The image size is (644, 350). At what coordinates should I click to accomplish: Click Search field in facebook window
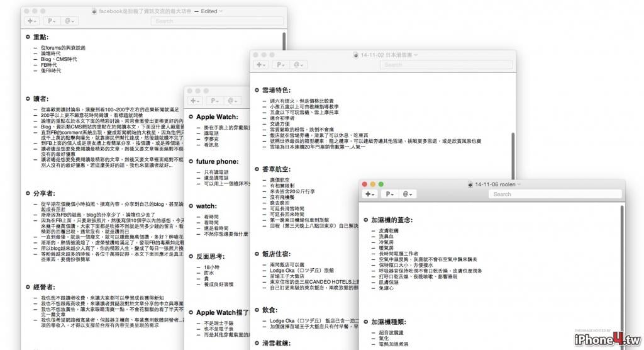pyautogui.click(x=217, y=21)
